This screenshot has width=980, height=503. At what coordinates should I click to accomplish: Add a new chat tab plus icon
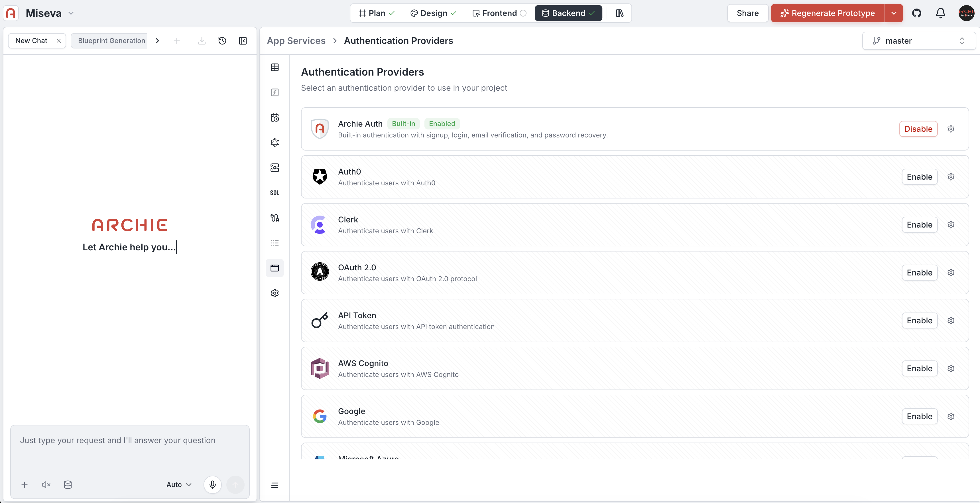[x=176, y=41]
